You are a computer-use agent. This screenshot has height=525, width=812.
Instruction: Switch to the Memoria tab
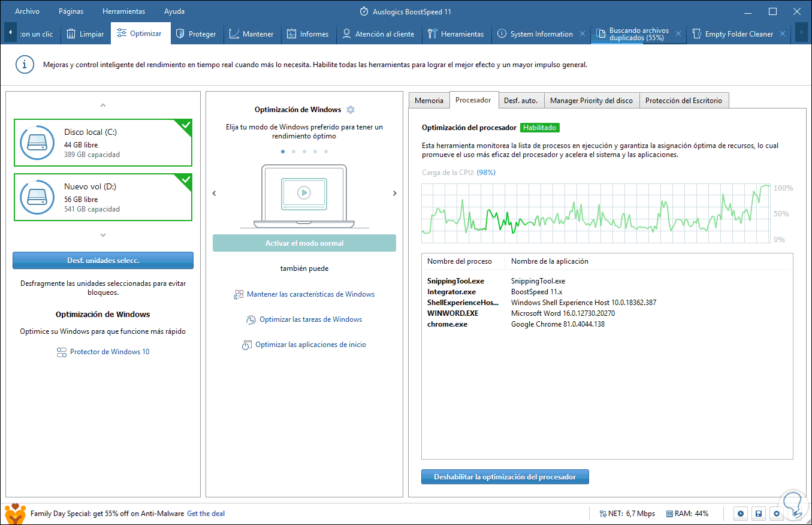point(429,101)
